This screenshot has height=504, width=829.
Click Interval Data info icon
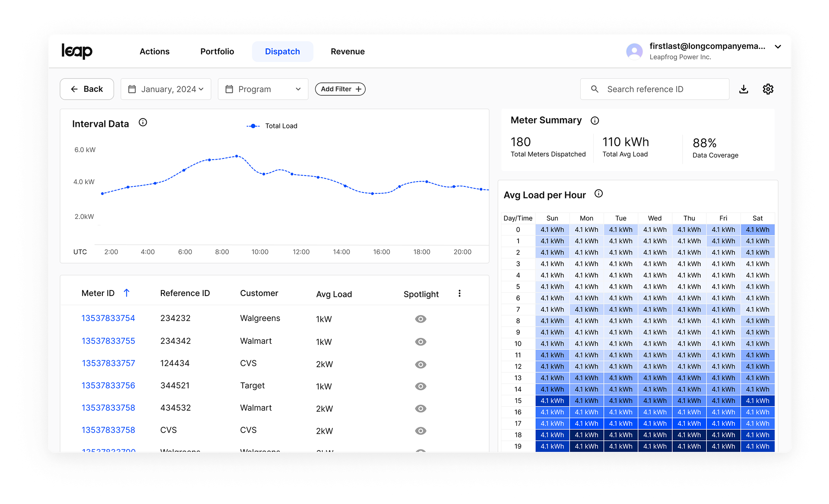[x=143, y=123]
